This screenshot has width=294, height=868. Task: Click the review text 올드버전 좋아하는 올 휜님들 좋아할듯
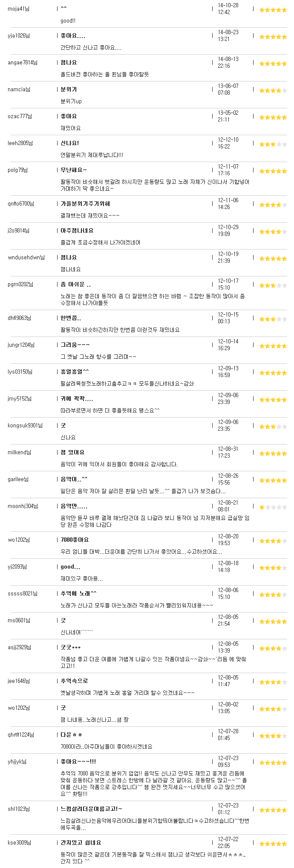tap(105, 74)
